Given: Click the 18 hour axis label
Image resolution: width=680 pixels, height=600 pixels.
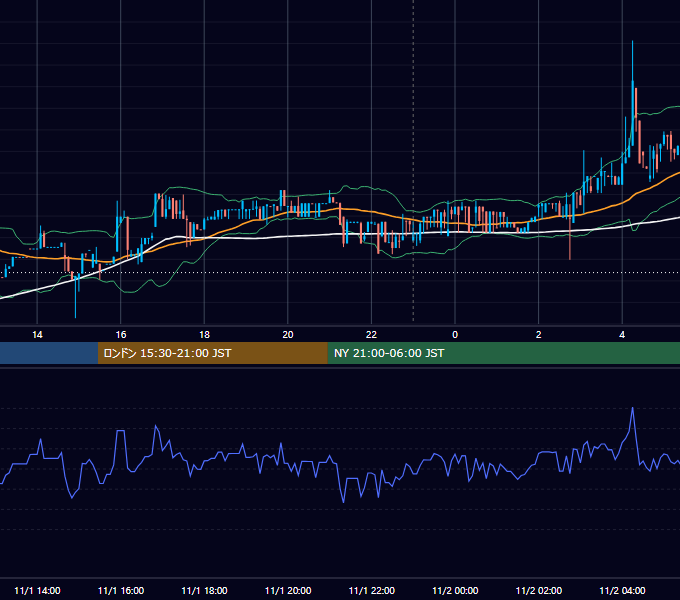Looking at the screenshot, I should 204,335.
